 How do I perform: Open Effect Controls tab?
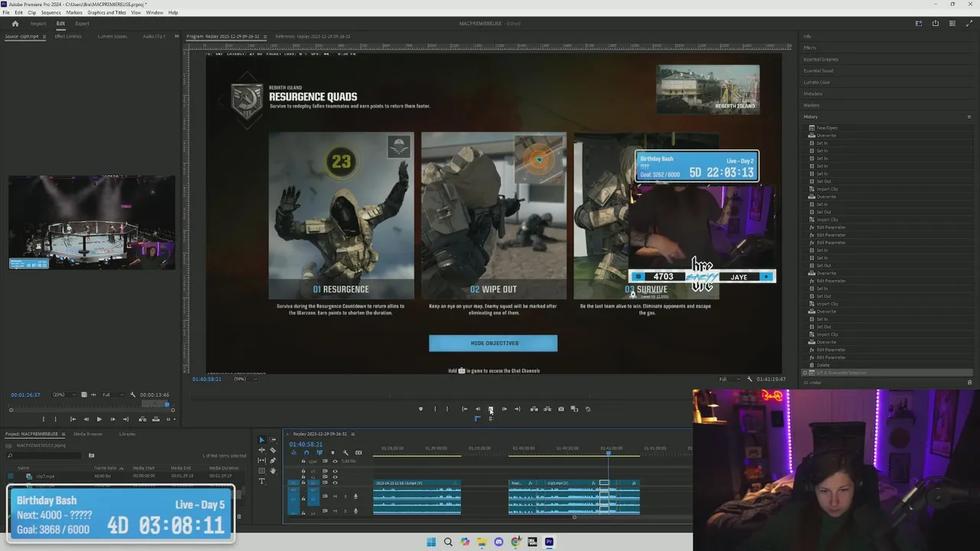click(68, 36)
